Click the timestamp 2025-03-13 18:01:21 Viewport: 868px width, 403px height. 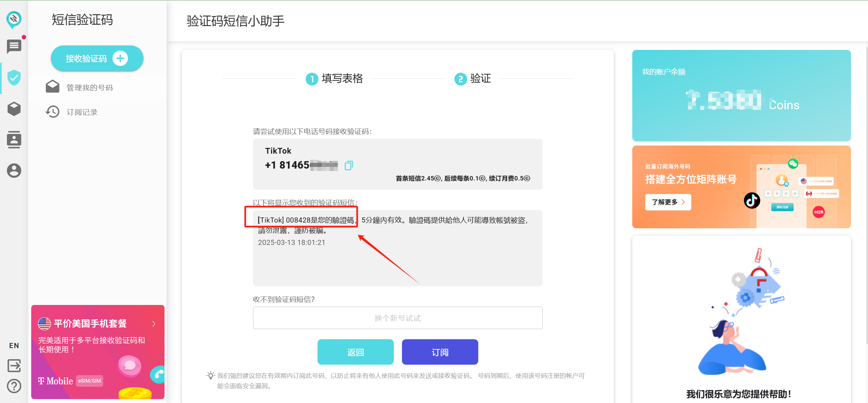(x=292, y=243)
